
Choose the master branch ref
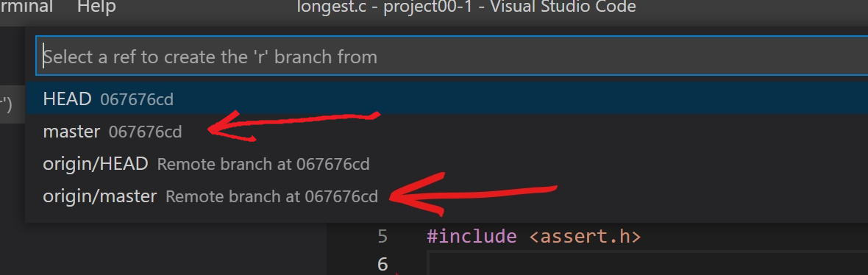tap(447, 132)
